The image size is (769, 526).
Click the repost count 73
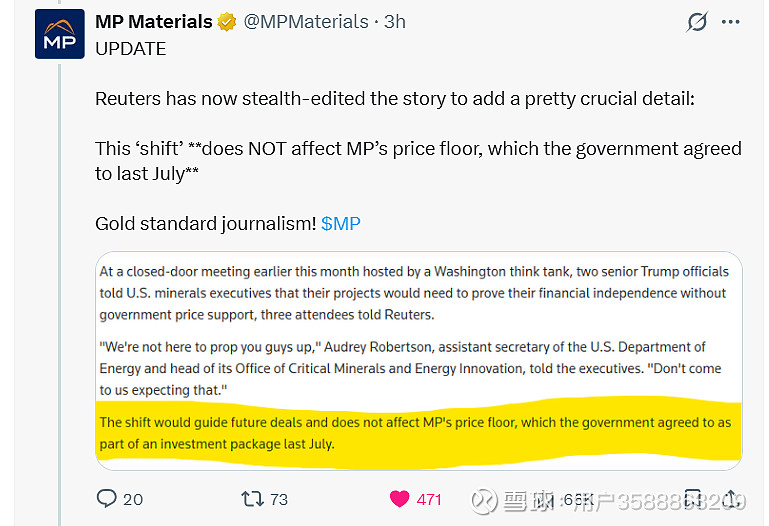coord(279,499)
